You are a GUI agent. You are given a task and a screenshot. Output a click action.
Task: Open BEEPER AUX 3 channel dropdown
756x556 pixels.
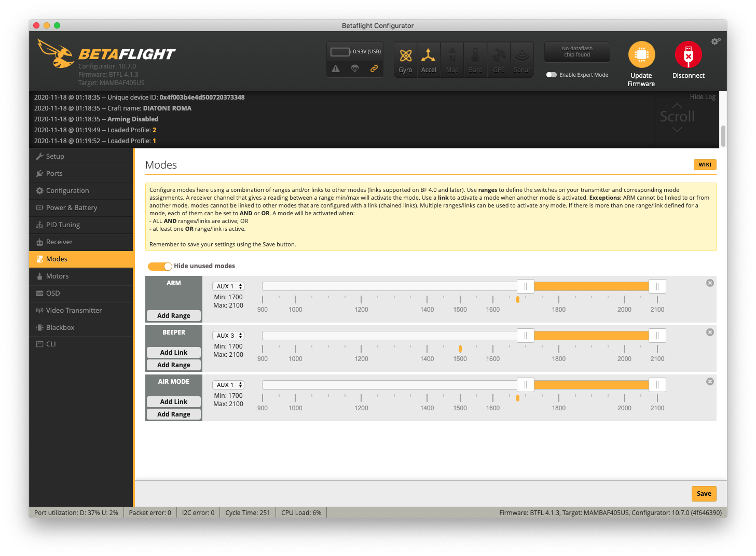(x=228, y=336)
